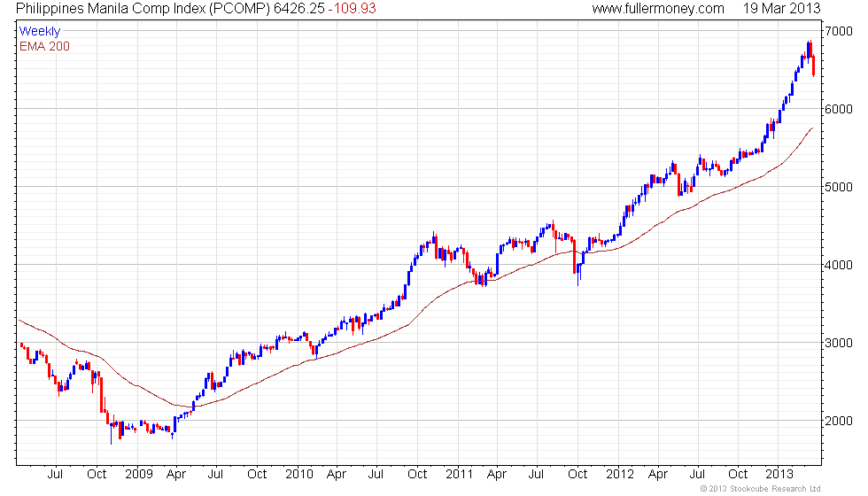Click the 2000 y-axis label
Screen dimensions: 868x496
838,421
